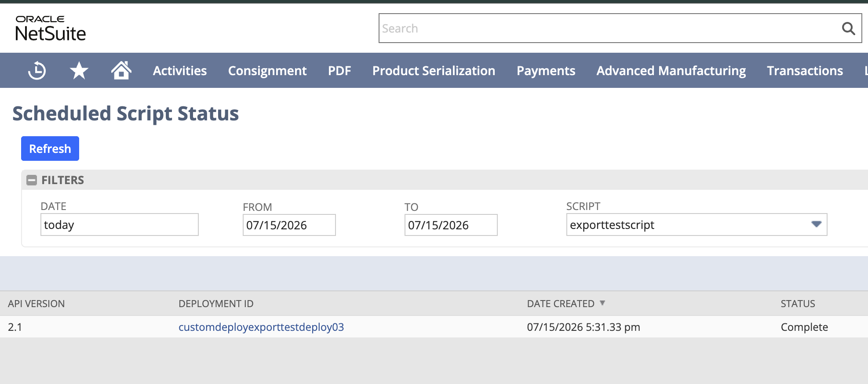Click the From date field
Screen dimensions: 868x384
click(289, 225)
